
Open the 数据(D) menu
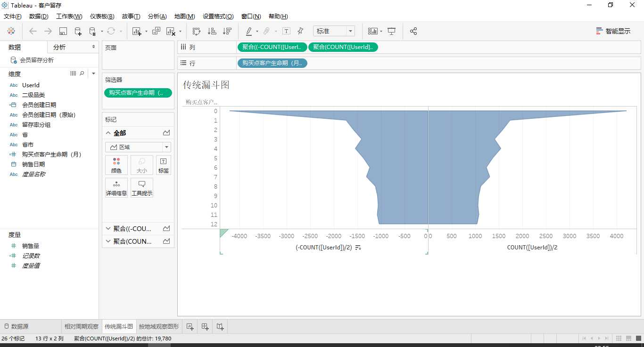39,17
